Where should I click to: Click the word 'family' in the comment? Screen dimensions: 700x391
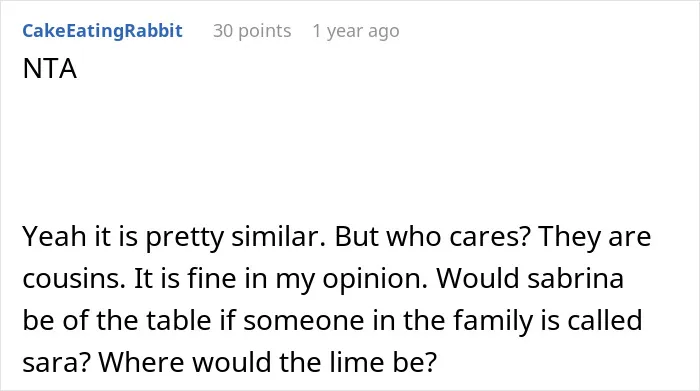coord(493,321)
